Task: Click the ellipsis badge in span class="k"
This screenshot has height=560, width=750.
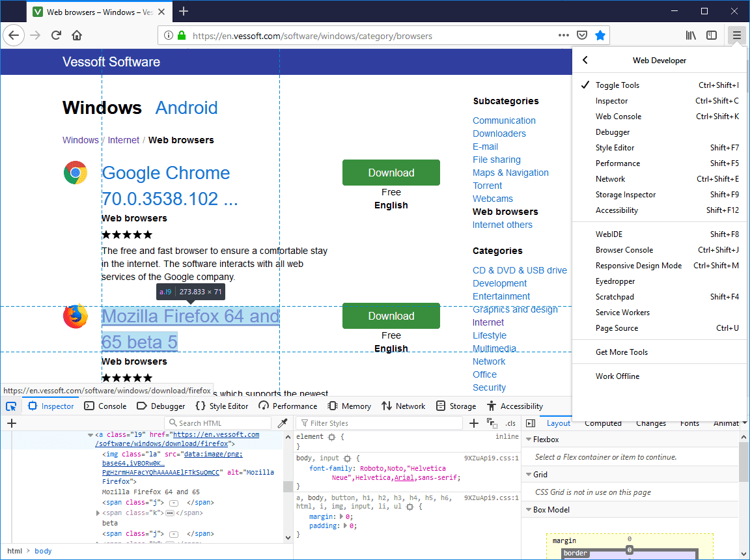Action: pos(170,513)
